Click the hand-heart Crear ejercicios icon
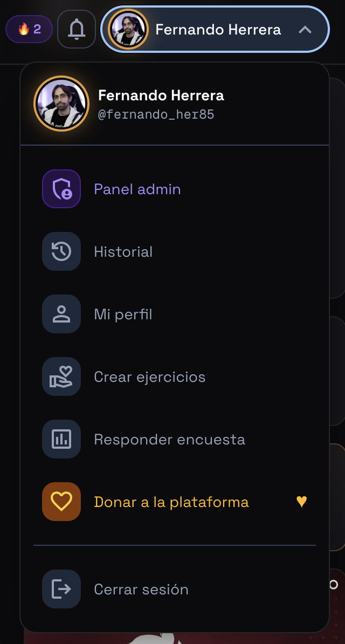345x644 pixels. pyautogui.click(x=61, y=376)
